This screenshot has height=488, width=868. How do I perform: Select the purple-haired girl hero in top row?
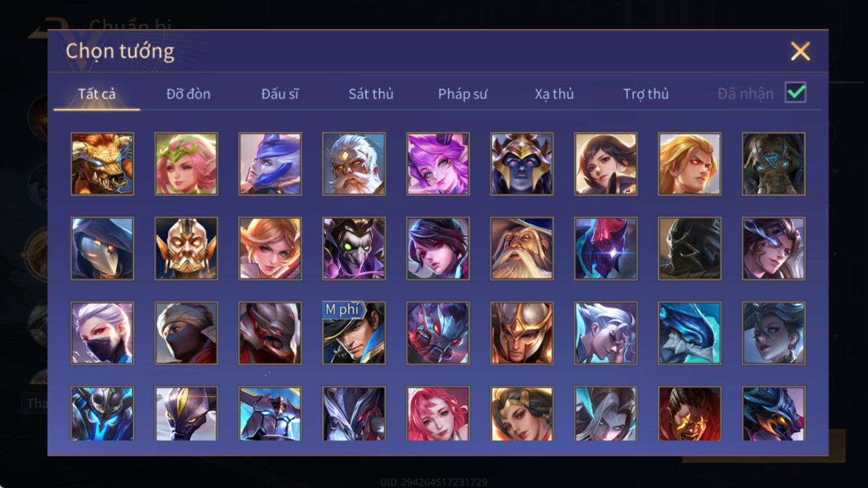coord(438,164)
